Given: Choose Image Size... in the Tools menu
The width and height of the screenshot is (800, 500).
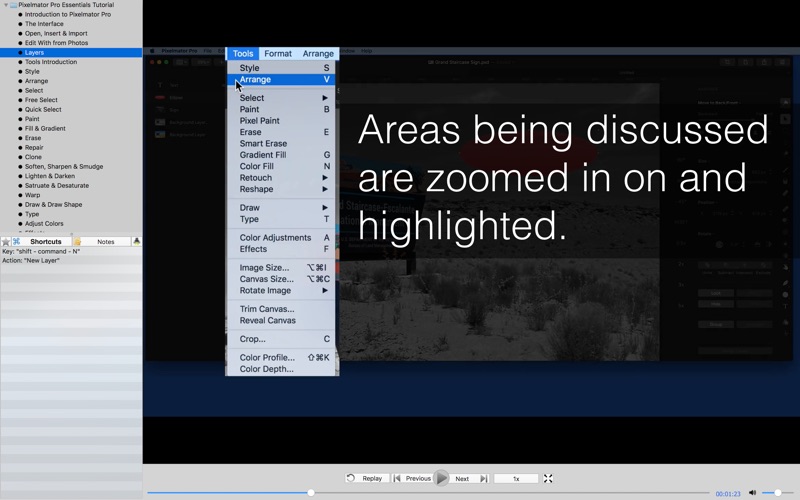Looking at the screenshot, I should (282, 267).
